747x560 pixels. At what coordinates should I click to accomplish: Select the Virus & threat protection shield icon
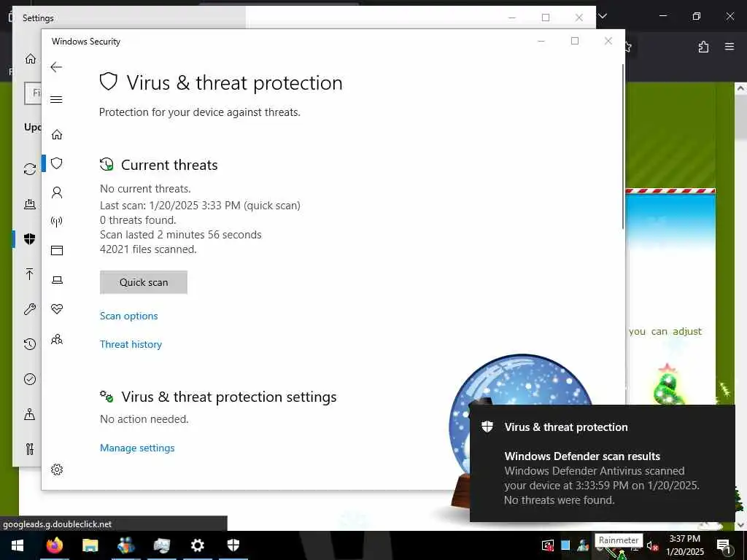pos(57,163)
